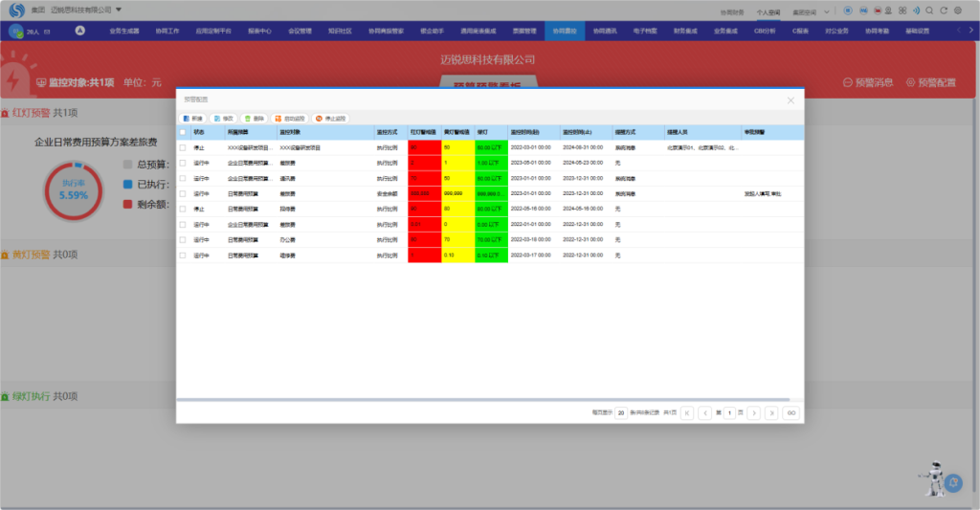Click the 删除 (Delete) toolbar button
This screenshot has width=980, height=510.
coord(255,119)
